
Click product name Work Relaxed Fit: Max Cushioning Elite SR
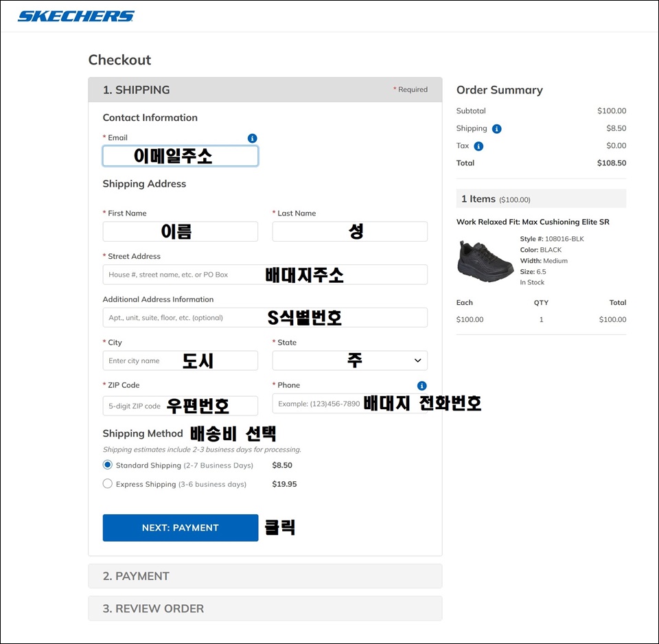tap(533, 222)
